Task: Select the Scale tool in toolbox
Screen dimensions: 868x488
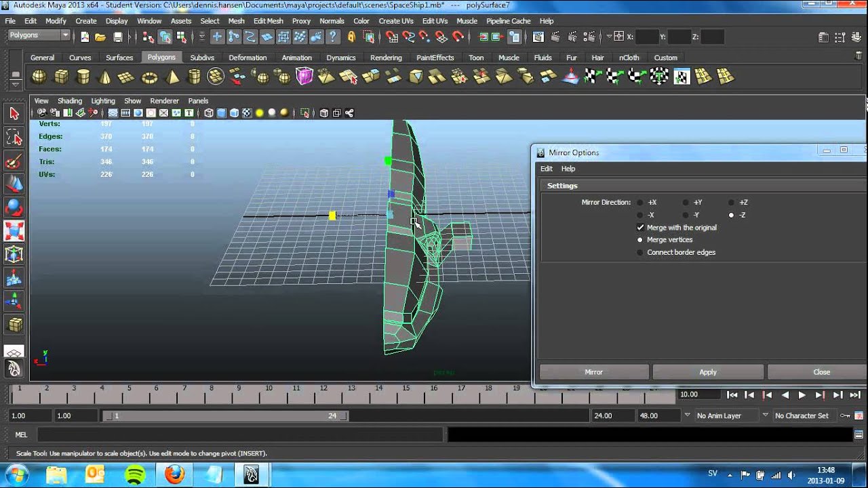Action: tap(14, 231)
